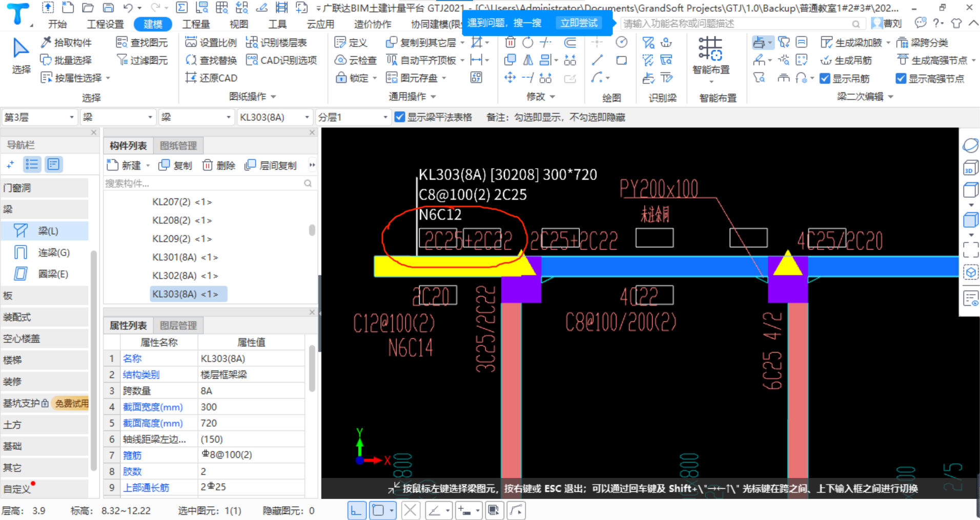Click the property list vertical scrollbar
Screen dimensions: 980x520
[312, 369]
